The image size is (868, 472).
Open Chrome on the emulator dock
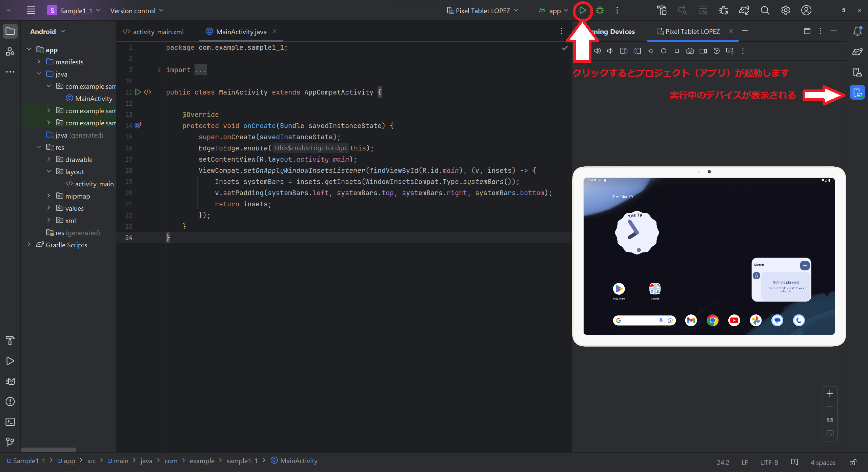[712, 320]
